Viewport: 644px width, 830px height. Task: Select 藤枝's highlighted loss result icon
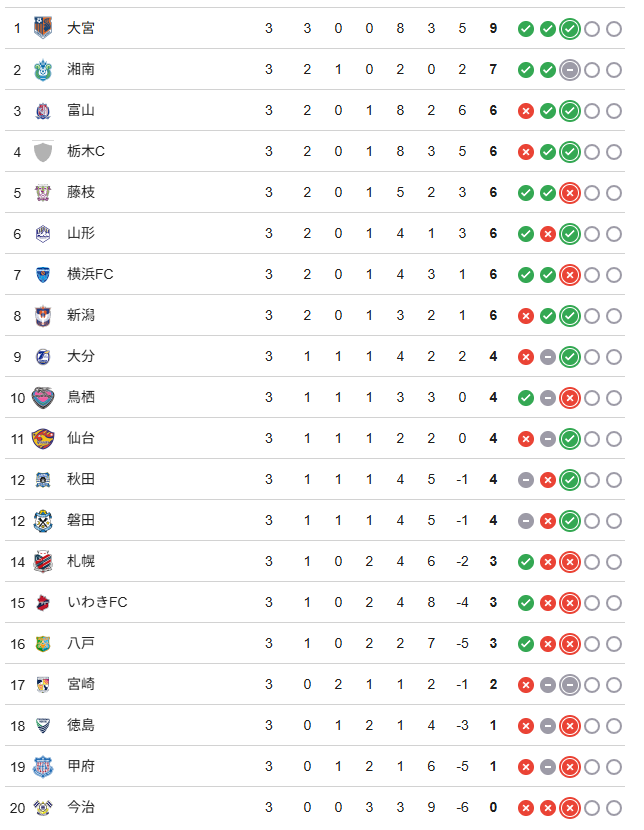point(570,193)
